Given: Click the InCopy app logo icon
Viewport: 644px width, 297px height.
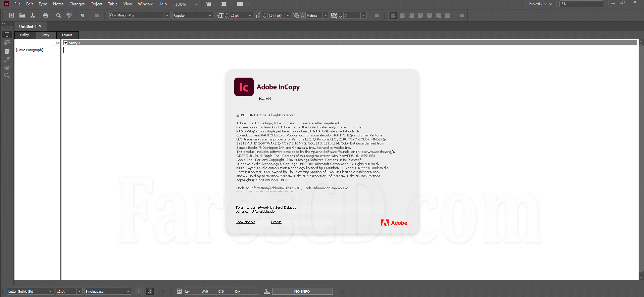Looking at the screenshot, I should 6,4.
